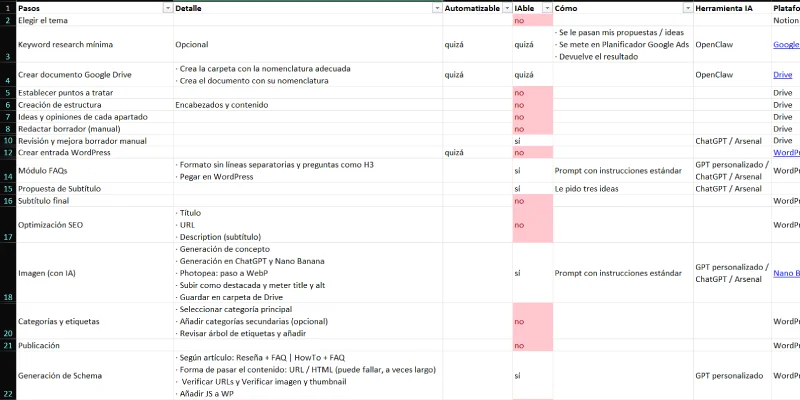Select the cell 'Generación de Schema'
800x400 pixels.
coord(95,376)
